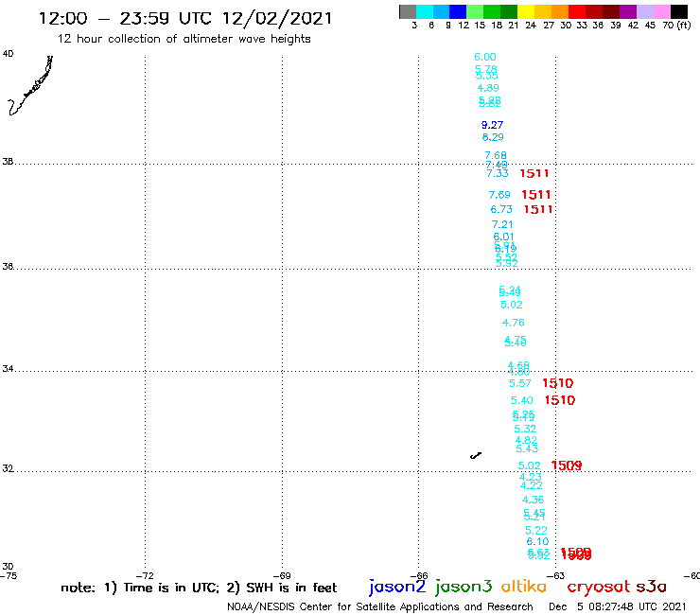Click the '24' color scale label
The width and height of the screenshot is (700, 615).
coord(531,26)
